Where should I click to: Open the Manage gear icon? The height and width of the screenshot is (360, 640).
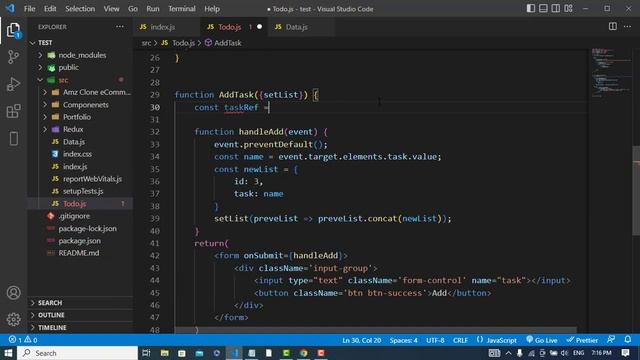click(x=13, y=319)
